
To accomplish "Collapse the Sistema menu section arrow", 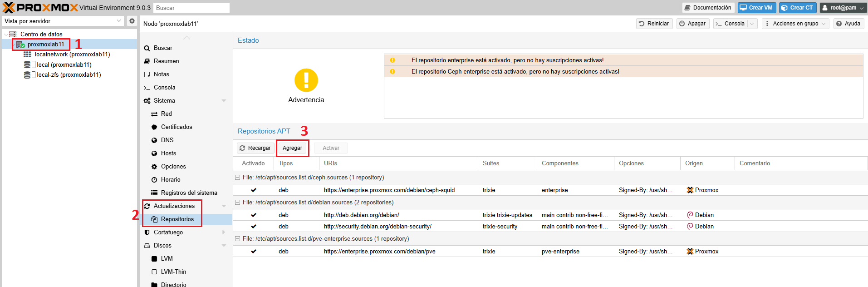I will click(224, 101).
